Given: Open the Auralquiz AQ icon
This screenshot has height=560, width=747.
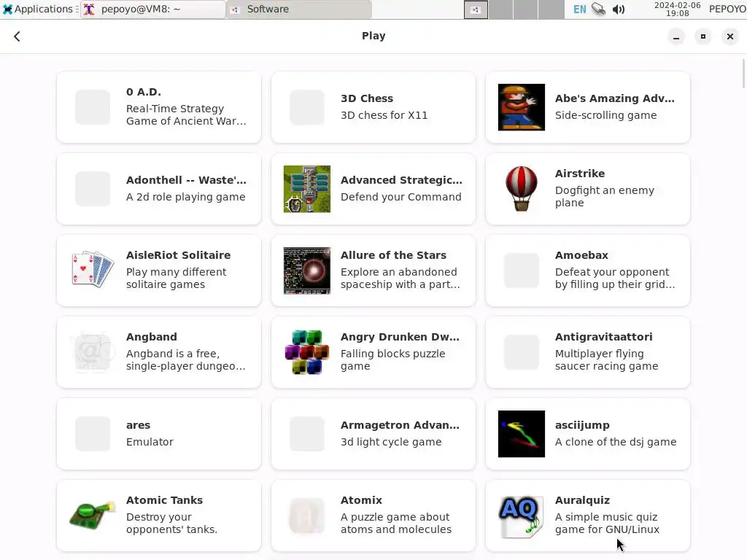Looking at the screenshot, I should pyautogui.click(x=521, y=517).
